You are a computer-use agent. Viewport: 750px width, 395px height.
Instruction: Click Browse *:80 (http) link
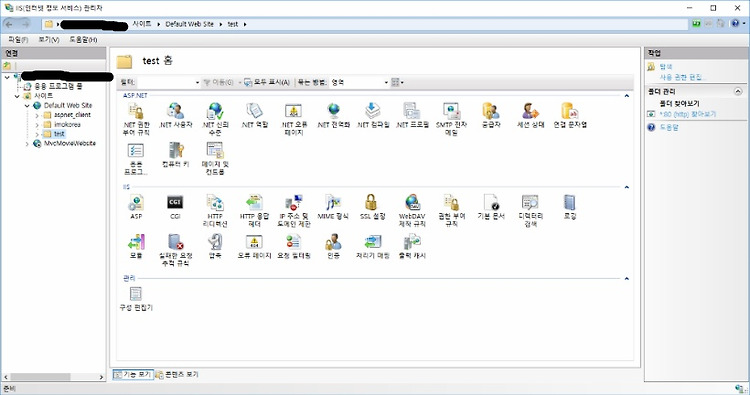point(687,114)
